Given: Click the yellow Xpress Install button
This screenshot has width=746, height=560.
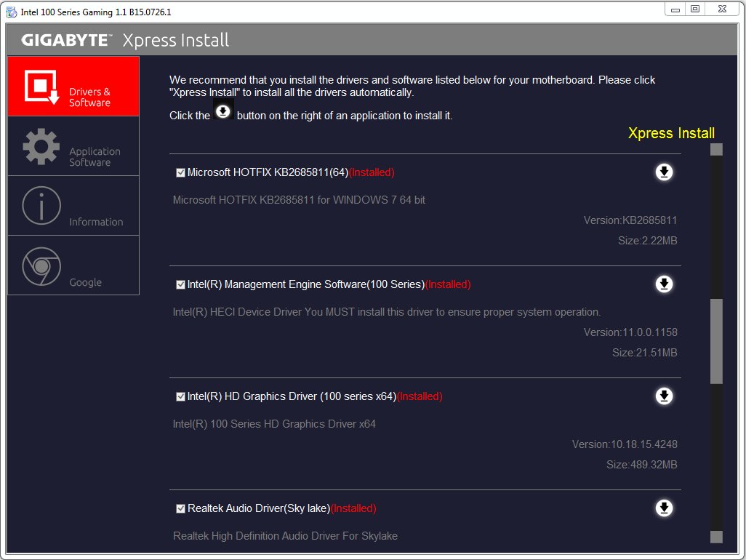Looking at the screenshot, I should tap(671, 133).
